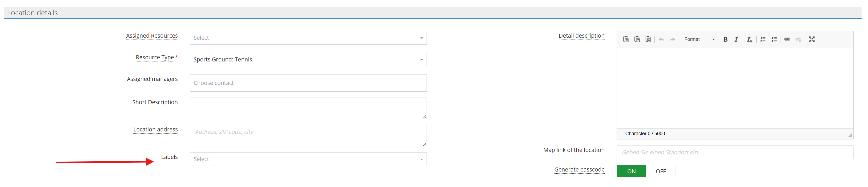Screen dimensions: 868x187
Task: Click into the Short Description textarea
Action: click(308, 108)
